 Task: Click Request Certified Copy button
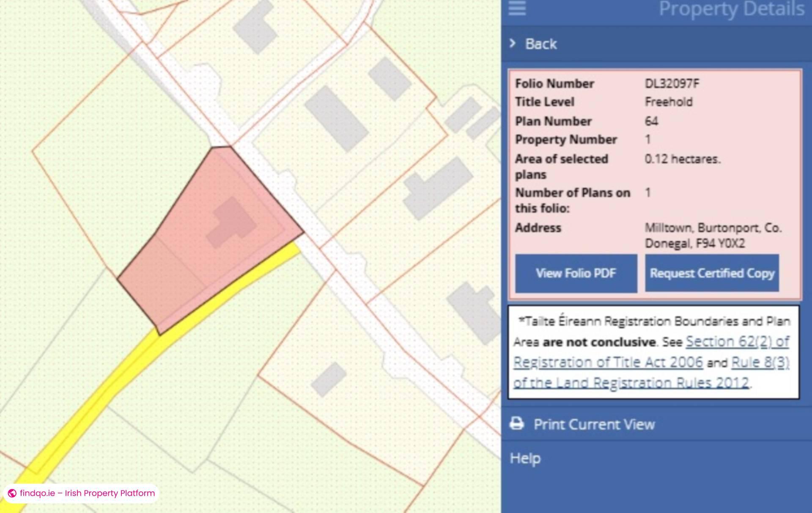(712, 273)
